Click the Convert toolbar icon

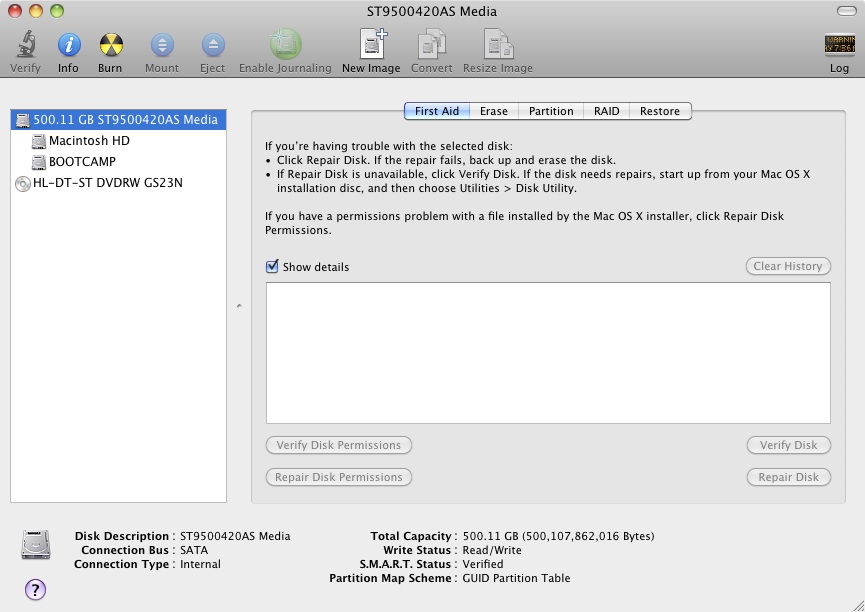tap(431, 44)
